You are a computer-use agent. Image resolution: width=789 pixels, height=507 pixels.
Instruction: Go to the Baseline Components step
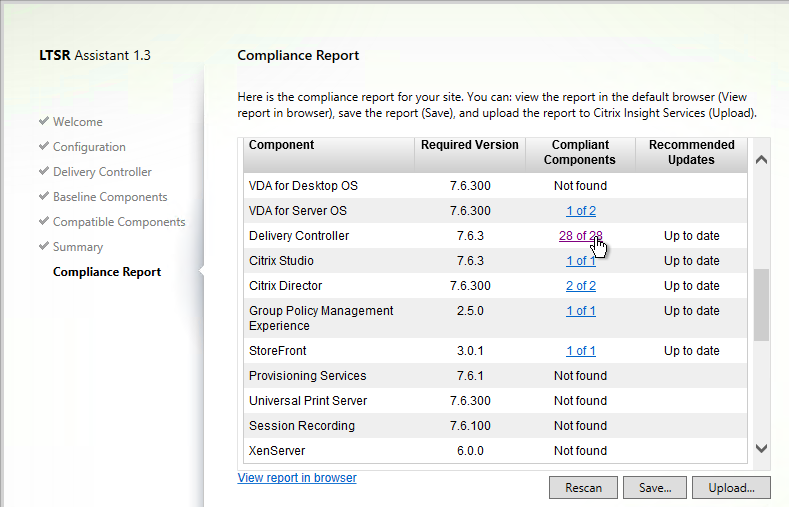coord(110,197)
